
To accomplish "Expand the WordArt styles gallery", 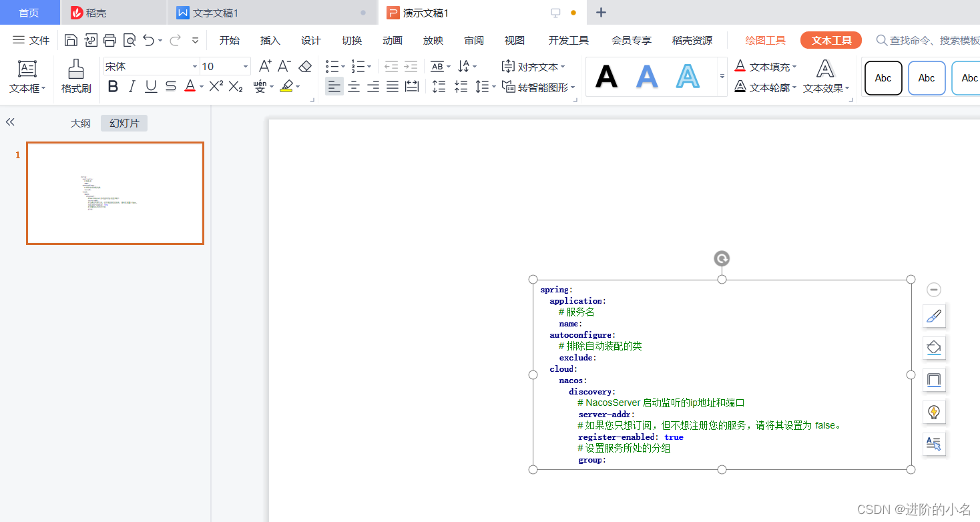I will point(722,77).
